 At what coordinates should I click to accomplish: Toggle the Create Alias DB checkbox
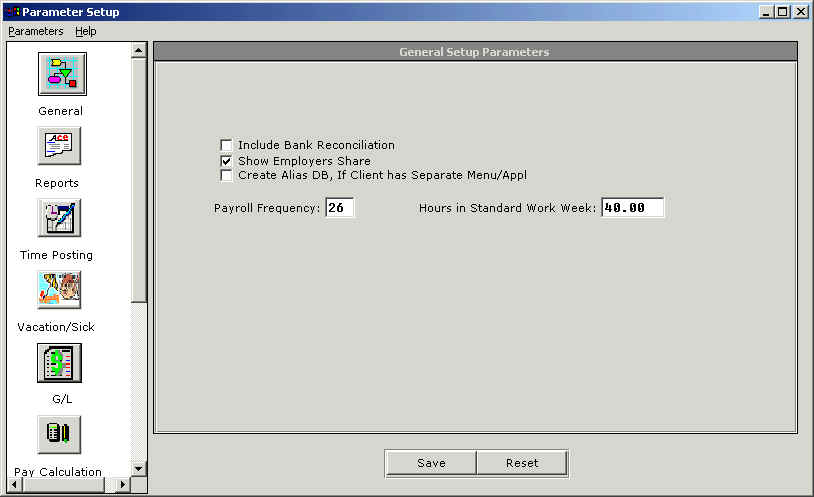(x=226, y=176)
